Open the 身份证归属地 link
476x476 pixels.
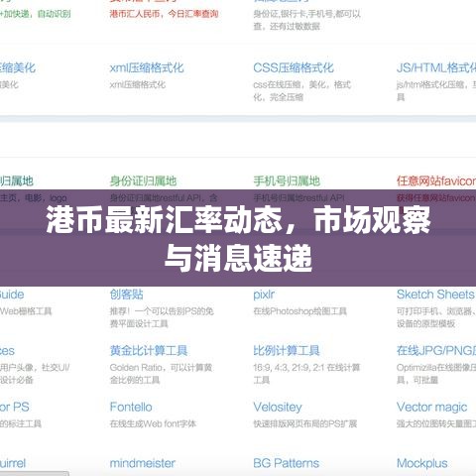tap(143, 181)
